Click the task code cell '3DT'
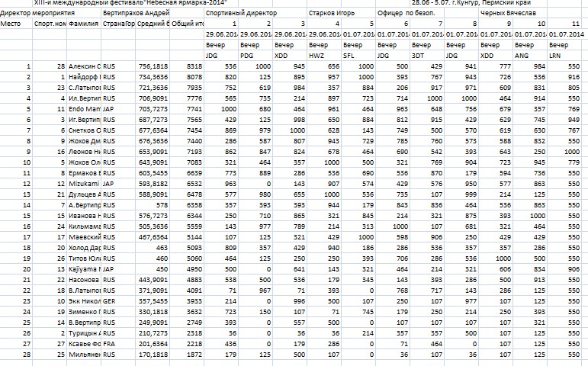The image size is (588, 366). coord(427,56)
